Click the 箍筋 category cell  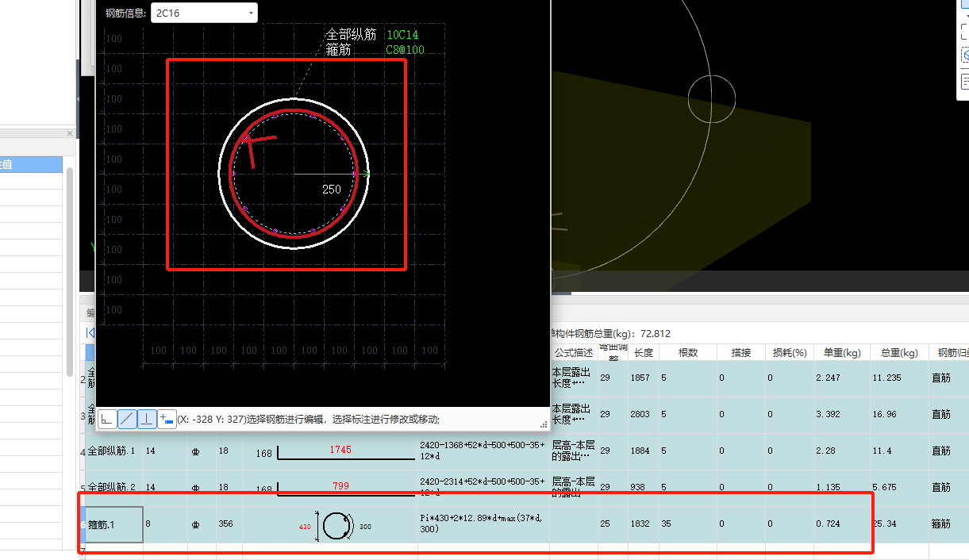pyautogui.click(x=948, y=524)
